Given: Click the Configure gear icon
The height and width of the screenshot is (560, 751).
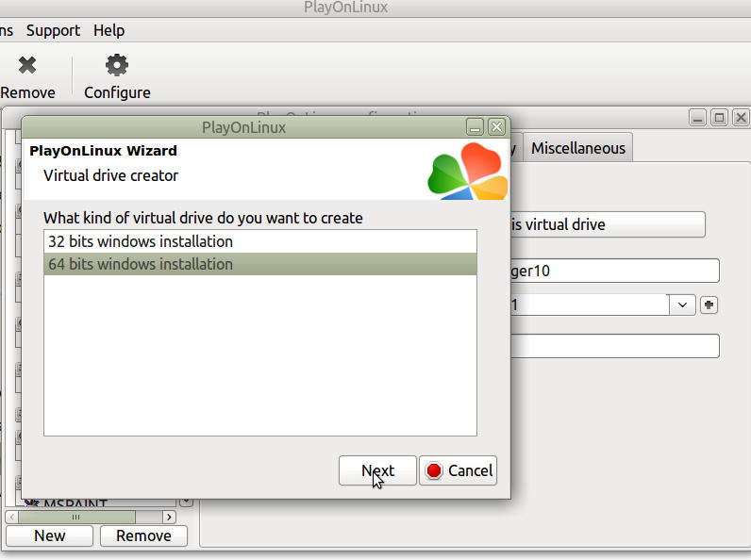Looking at the screenshot, I should click(117, 65).
